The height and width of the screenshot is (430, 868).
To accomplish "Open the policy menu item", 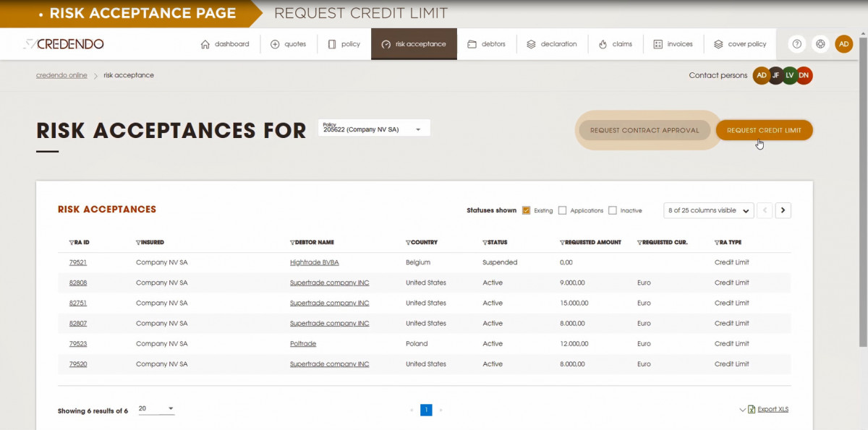I will [x=344, y=44].
